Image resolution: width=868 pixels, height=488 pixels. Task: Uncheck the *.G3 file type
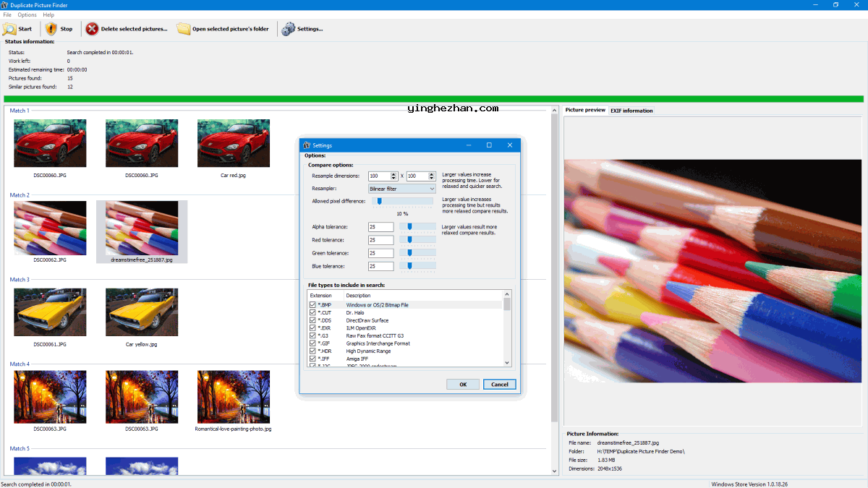pyautogui.click(x=312, y=335)
